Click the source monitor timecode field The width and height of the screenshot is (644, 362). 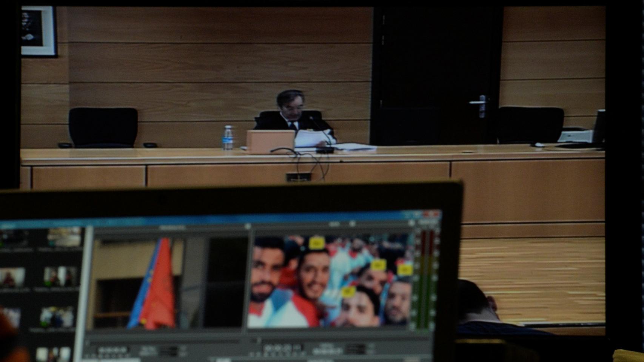point(168,351)
